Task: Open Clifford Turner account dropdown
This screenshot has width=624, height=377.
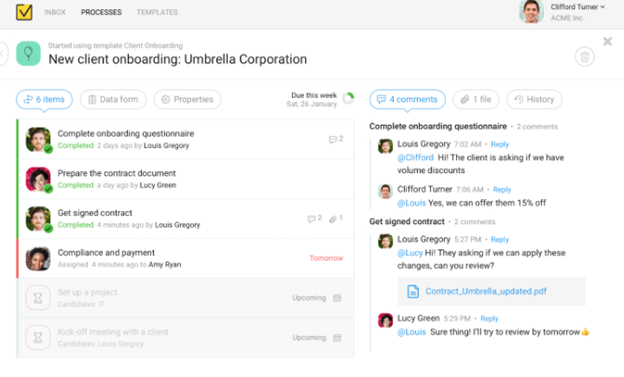Action: pos(577,7)
